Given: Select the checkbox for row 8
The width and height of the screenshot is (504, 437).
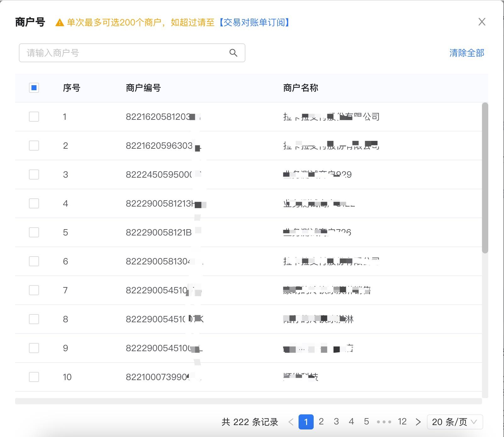Looking at the screenshot, I should [x=34, y=319].
